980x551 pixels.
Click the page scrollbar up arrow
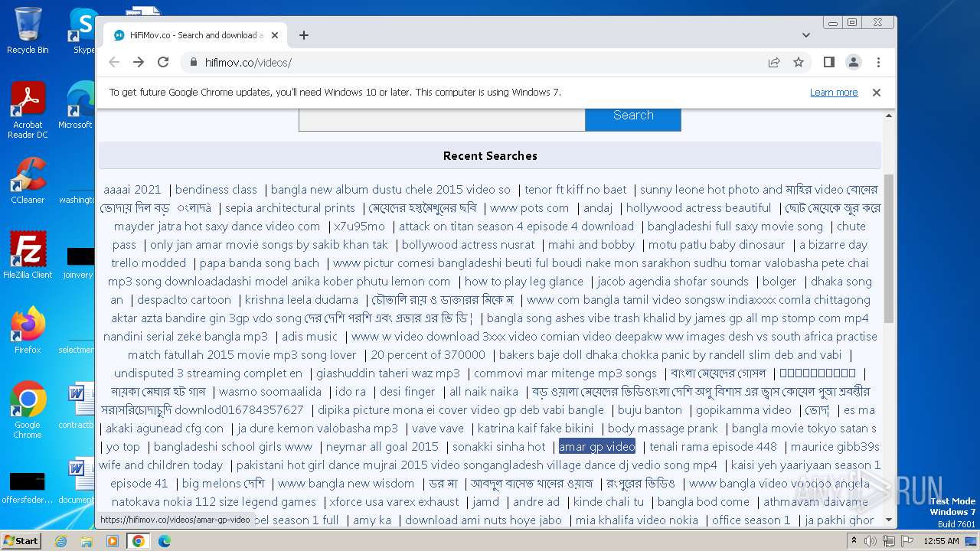(x=889, y=116)
